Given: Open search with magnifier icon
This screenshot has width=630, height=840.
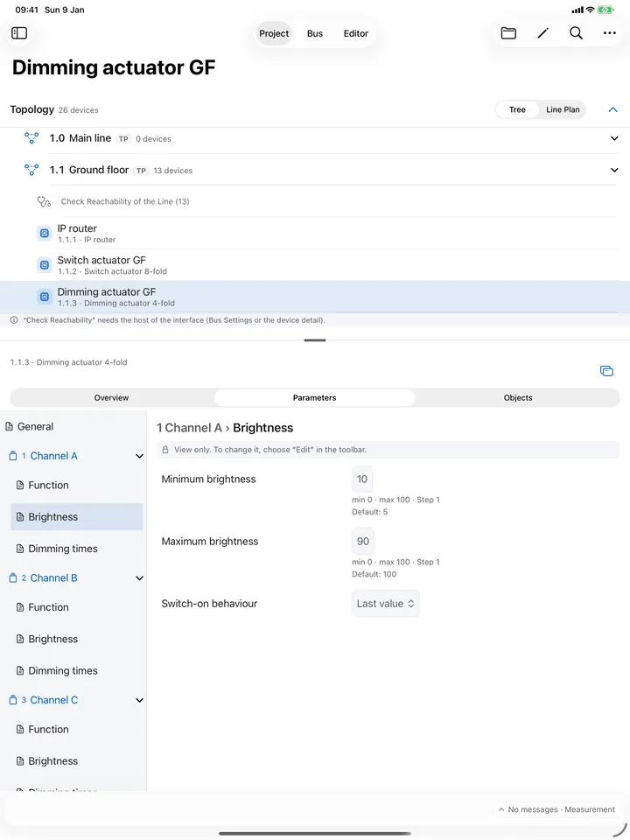Looking at the screenshot, I should 576,33.
